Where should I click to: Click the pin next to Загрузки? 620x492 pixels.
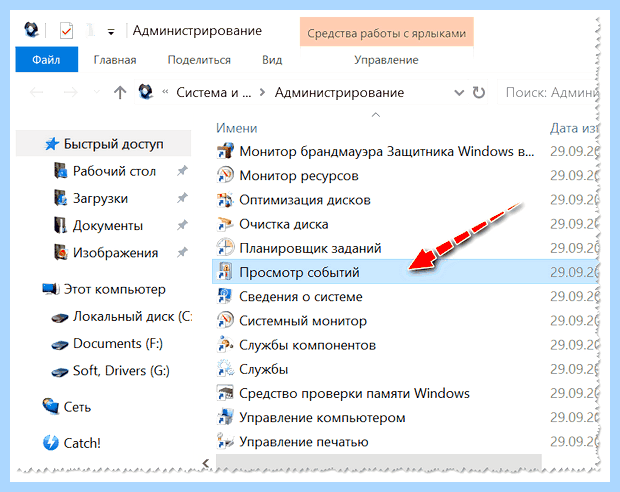[x=182, y=198]
